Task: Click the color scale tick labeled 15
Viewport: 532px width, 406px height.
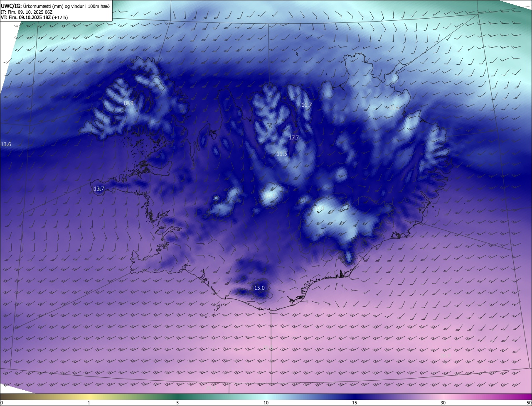Action: click(x=355, y=403)
